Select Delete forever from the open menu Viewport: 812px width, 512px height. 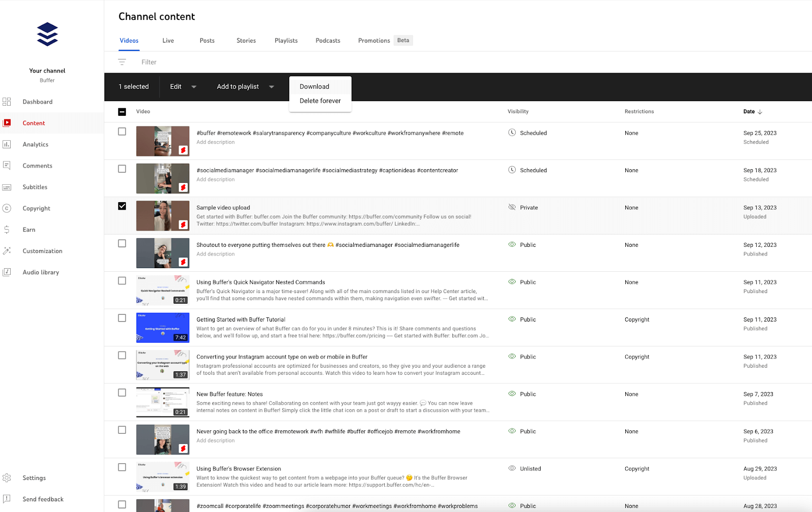320,101
